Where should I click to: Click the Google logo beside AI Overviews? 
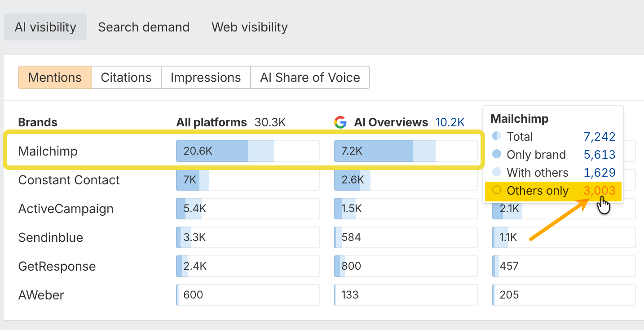341,122
